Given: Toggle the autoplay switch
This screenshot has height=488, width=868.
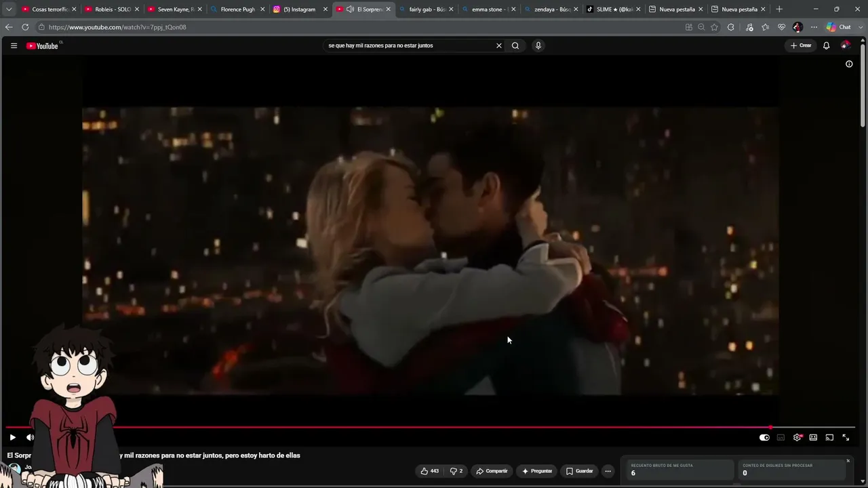Looking at the screenshot, I should pyautogui.click(x=764, y=437).
